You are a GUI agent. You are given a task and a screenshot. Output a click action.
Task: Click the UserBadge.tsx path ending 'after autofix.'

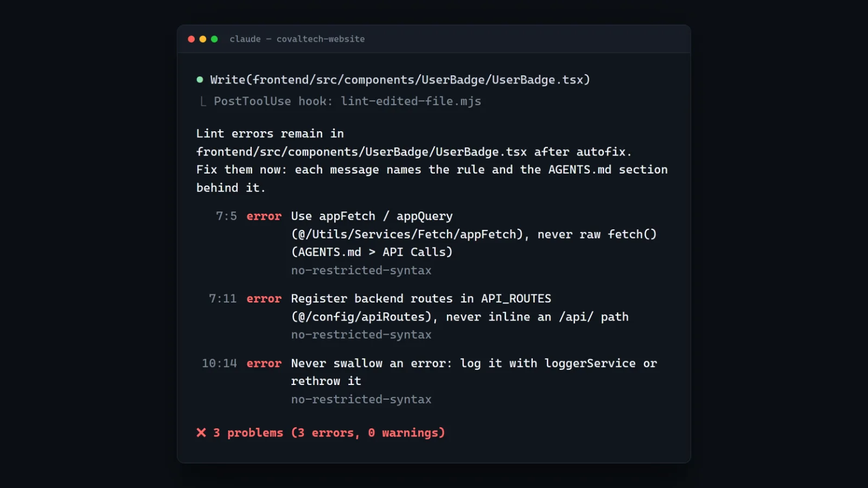(414, 152)
